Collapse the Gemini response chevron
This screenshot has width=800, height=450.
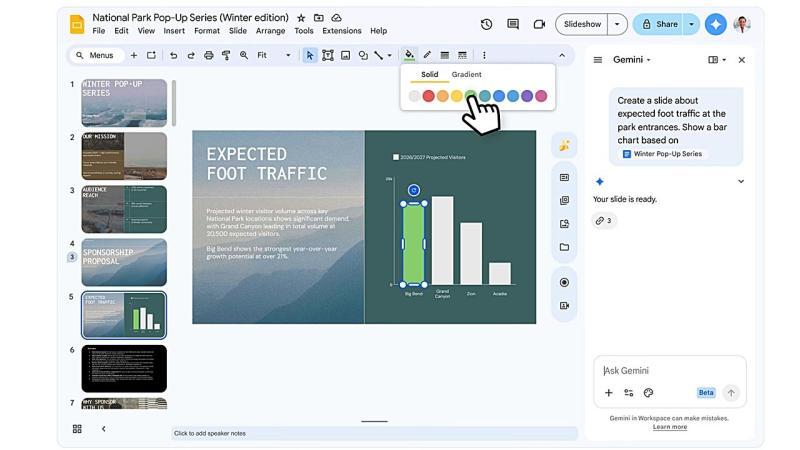pyautogui.click(x=740, y=182)
